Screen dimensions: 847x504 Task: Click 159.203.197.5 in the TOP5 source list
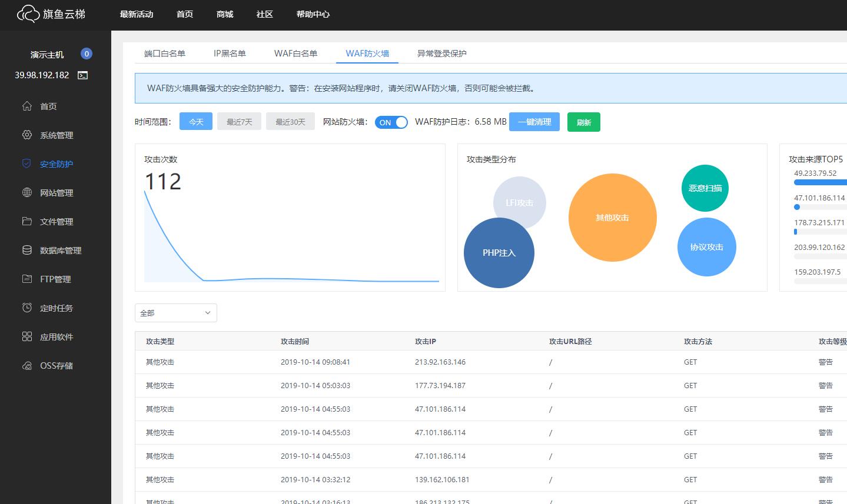(817, 272)
